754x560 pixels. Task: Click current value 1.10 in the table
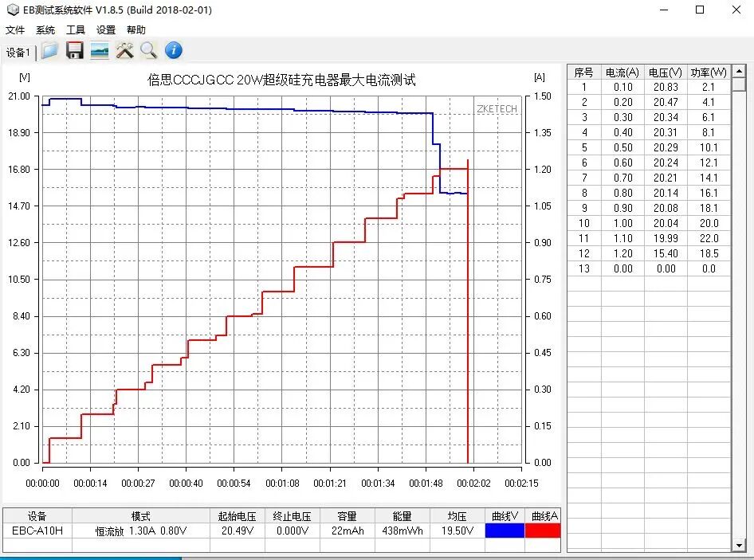click(623, 238)
